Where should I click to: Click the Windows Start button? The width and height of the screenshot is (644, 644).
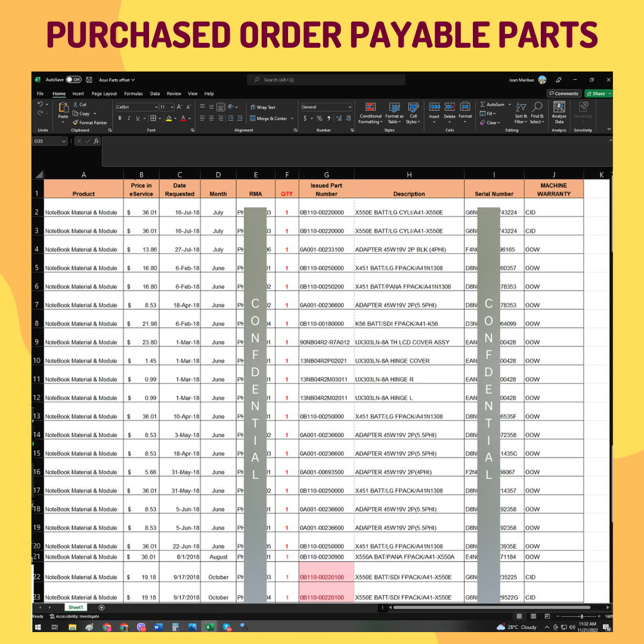pos(38,627)
